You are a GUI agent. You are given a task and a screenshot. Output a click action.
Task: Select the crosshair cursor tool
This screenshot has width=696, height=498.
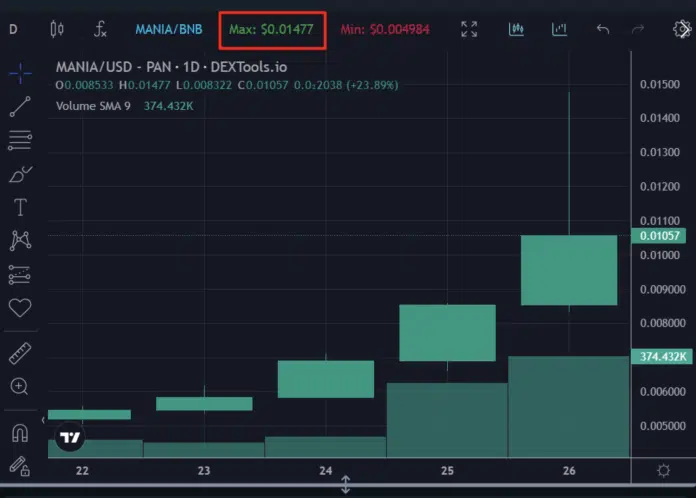click(x=20, y=72)
